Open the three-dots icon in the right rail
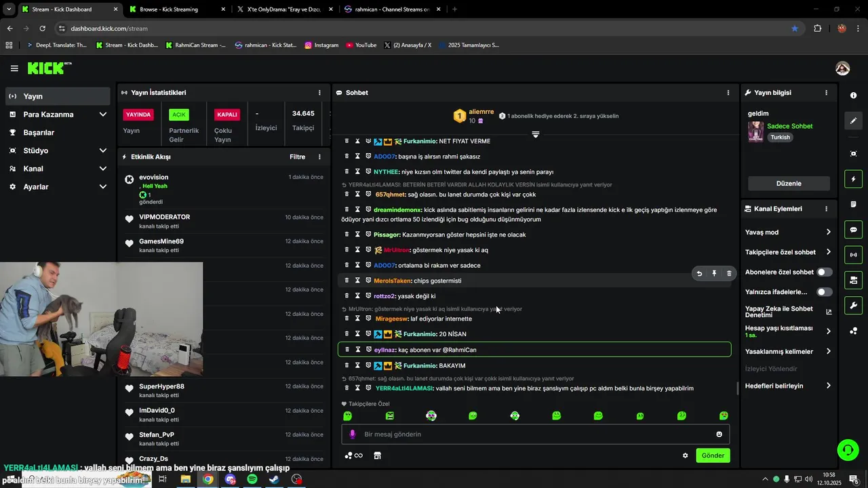 click(854, 331)
